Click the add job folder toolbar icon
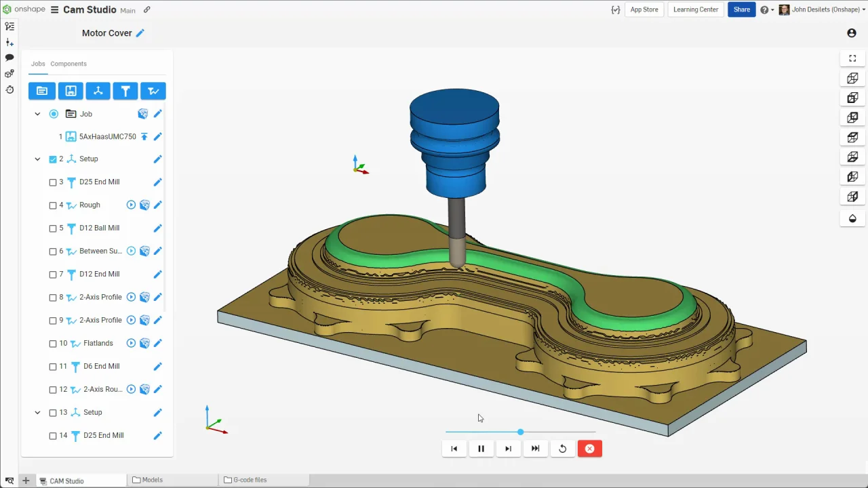Viewport: 868px width, 488px height. point(42,91)
